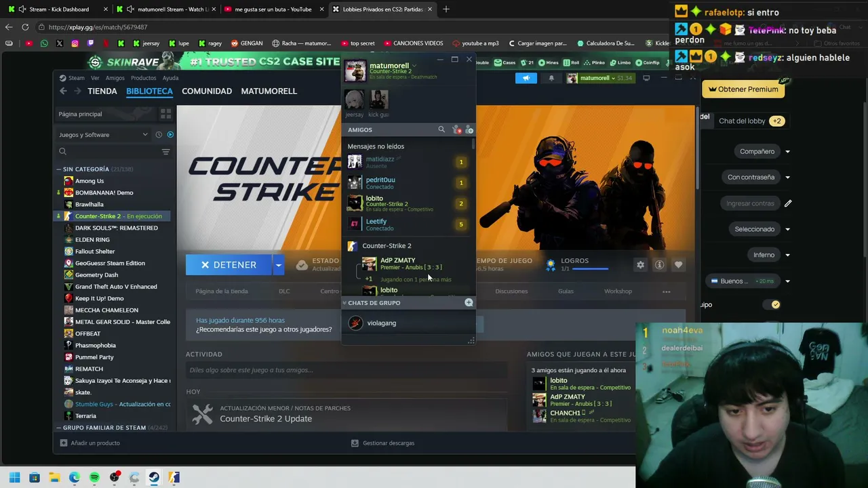Screen dimensions: 868x488
Task: Switch Steam to Big Picture mode icon
Action: tap(646, 78)
